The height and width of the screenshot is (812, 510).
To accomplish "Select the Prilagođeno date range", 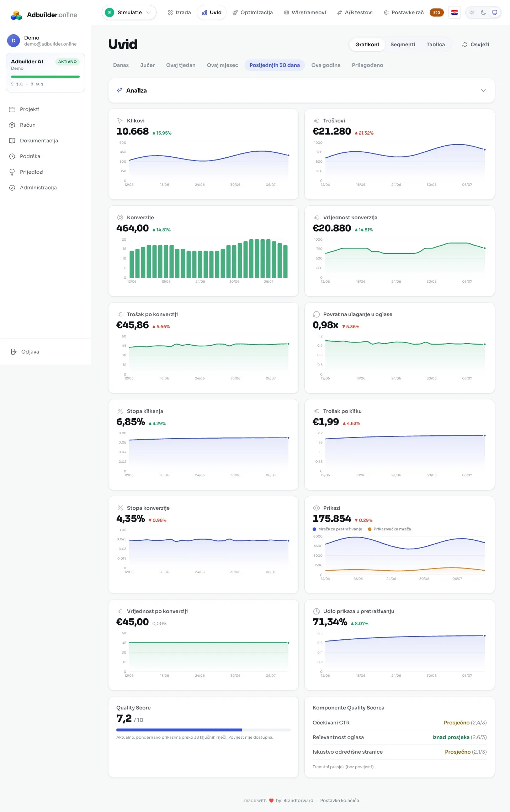I will [367, 65].
